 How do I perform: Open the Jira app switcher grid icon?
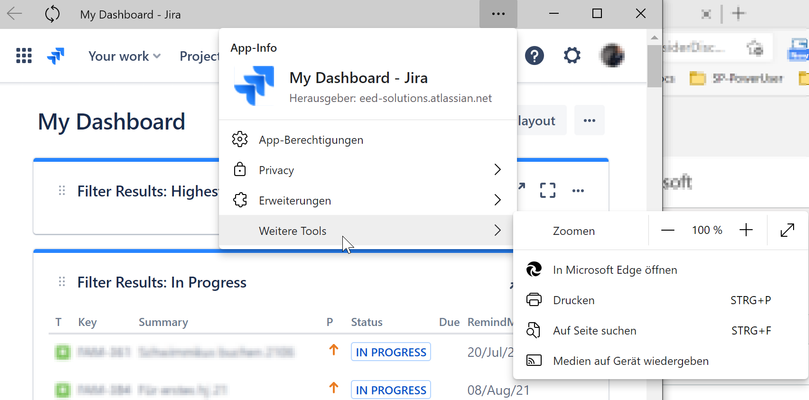coord(24,56)
